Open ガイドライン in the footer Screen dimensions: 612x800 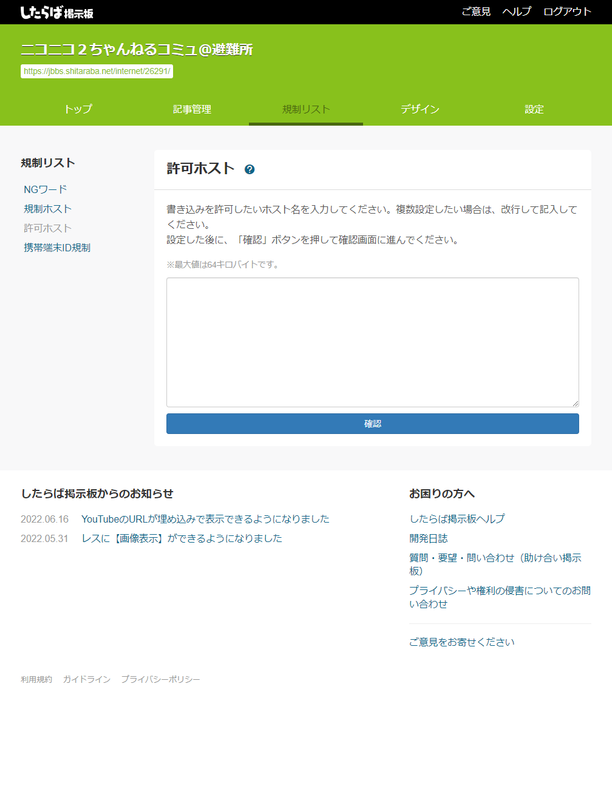coord(87,680)
